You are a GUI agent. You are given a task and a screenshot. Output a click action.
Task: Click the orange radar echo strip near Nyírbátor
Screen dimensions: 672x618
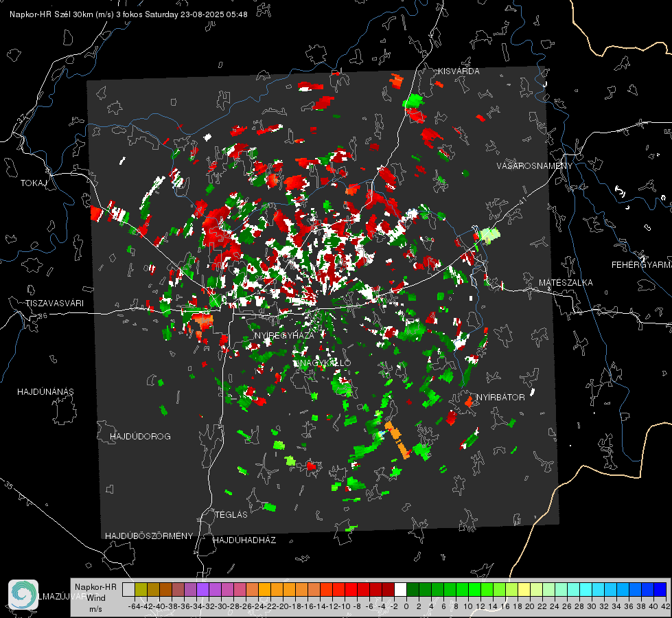[x=397, y=440]
